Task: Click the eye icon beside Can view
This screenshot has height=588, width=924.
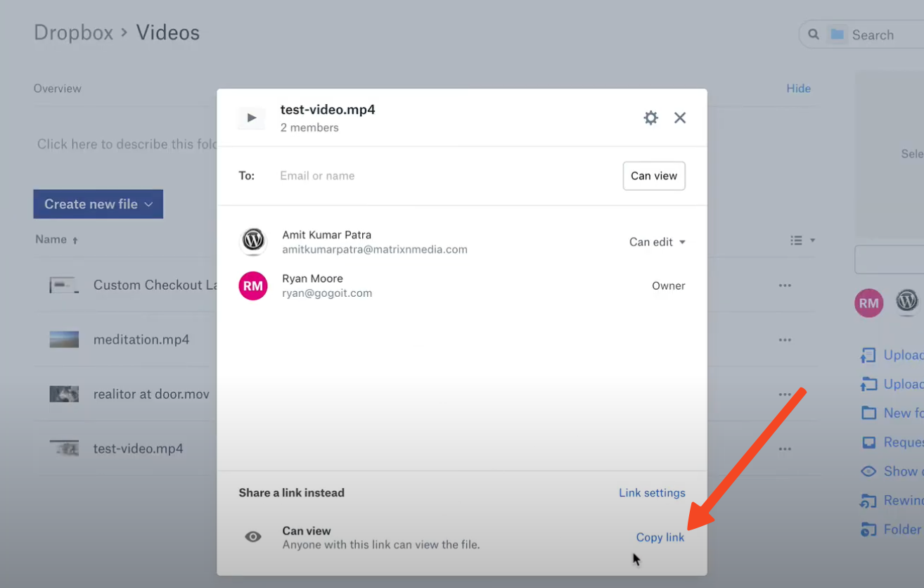Action: (253, 537)
